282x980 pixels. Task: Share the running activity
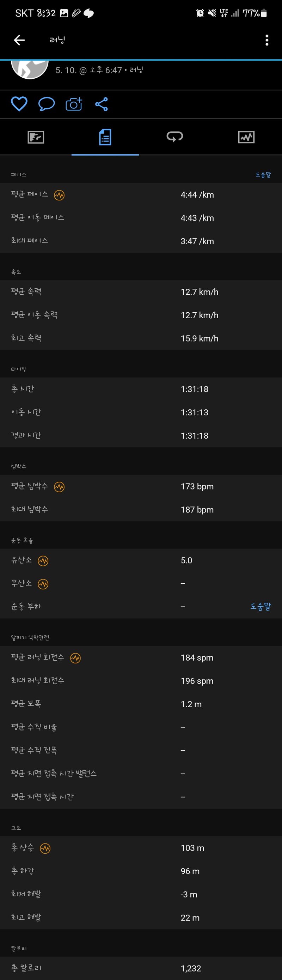point(102,104)
